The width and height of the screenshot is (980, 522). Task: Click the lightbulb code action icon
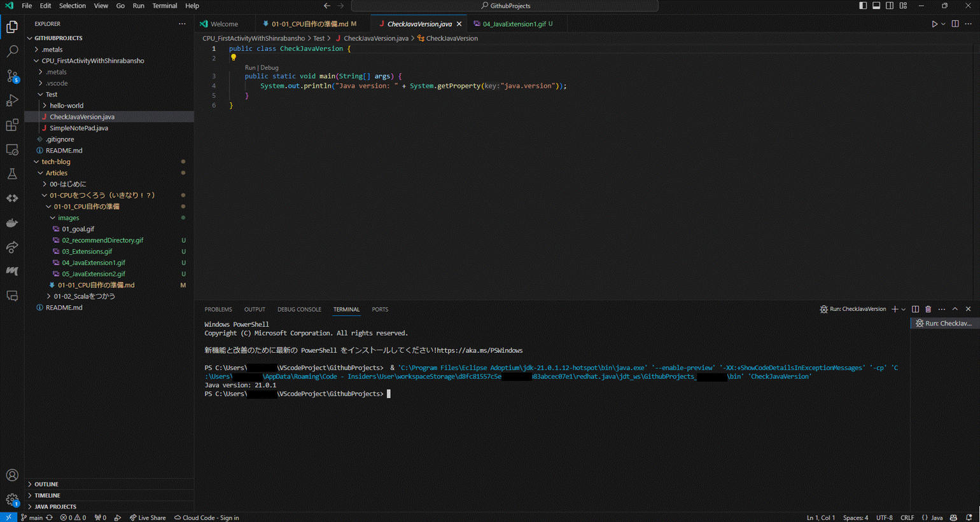tap(234, 58)
